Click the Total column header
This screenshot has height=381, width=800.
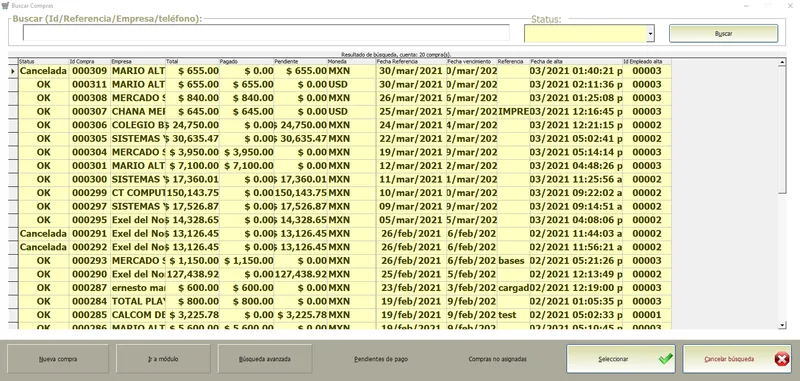192,61
